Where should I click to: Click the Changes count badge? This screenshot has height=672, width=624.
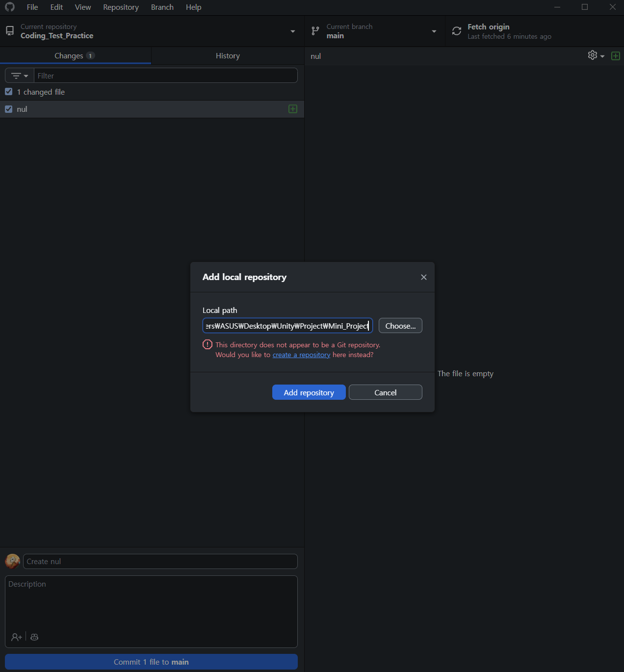click(x=90, y=55)
